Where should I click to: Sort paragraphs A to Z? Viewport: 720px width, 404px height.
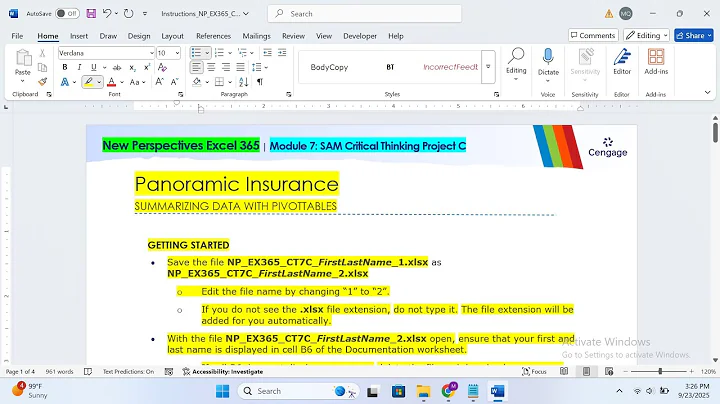tap(243, 82)
